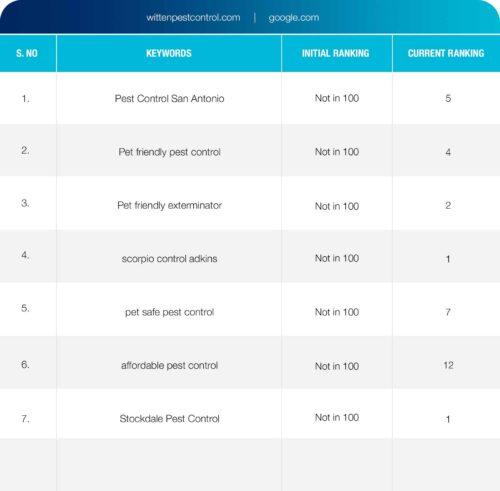
Task: Click 'Not in 100' for scorpio control adkins
Action: pyautogui.click(x=337, y=258)
